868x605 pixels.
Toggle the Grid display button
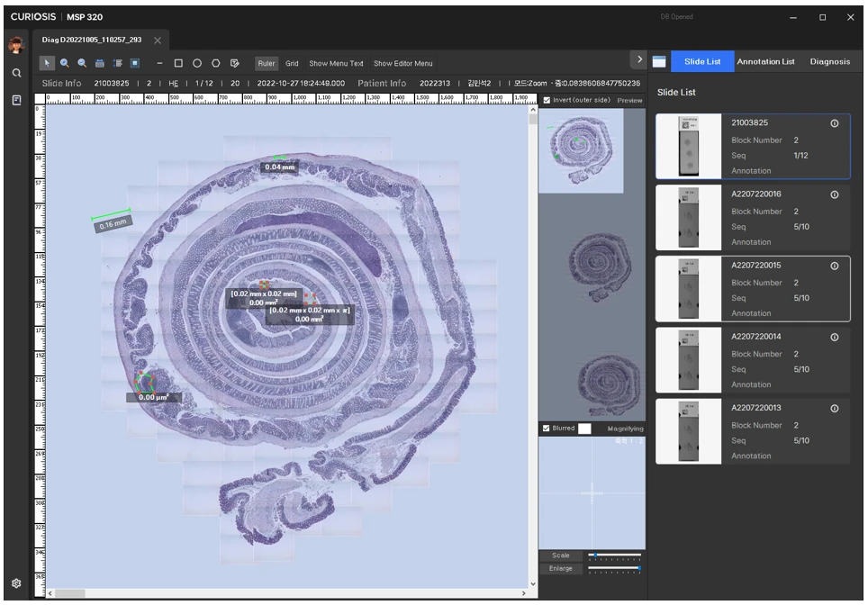[x=292, y=63]
